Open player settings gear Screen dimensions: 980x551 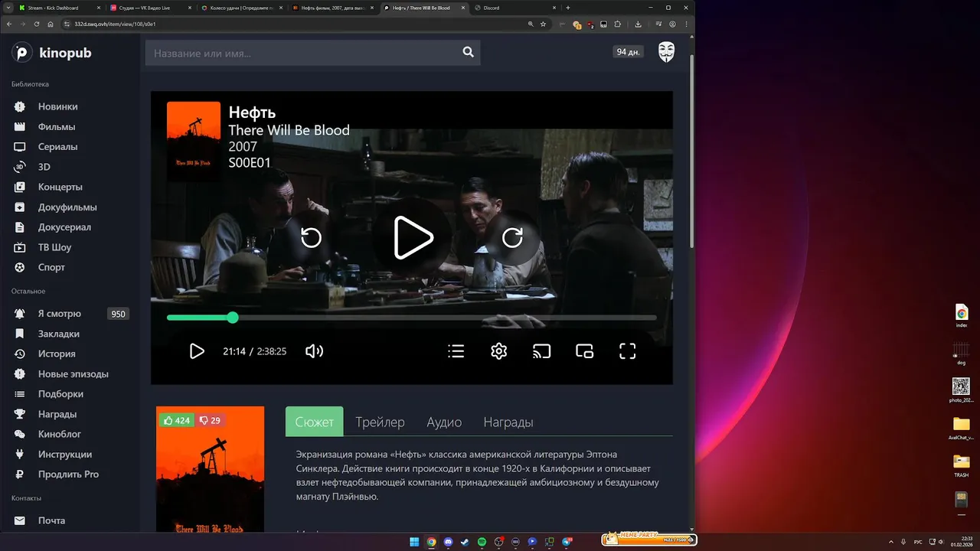pyautogui.click(x=499, y=351)
